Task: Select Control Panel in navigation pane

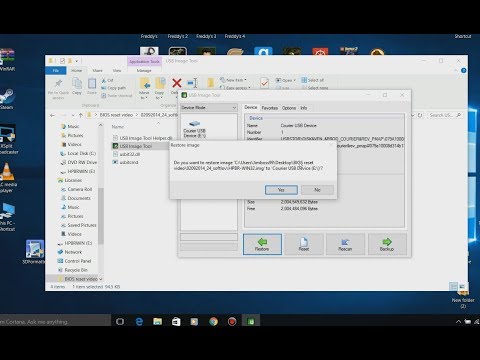Action: [74, 261]
